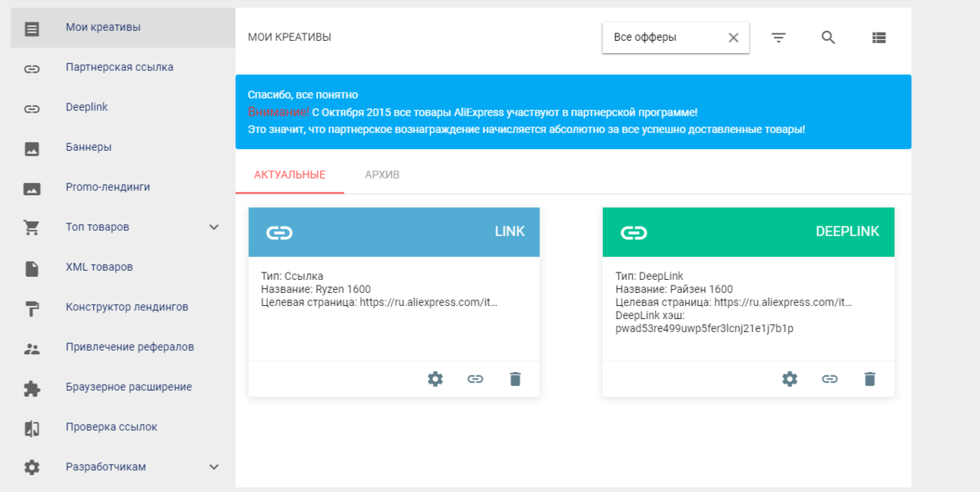Screen dimensions: 980x492
Task: Delete the Ryzen 1600 link creative
Action: (x=515, y=379)
